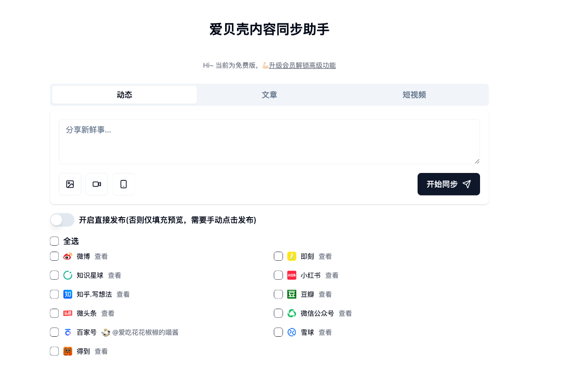Enable direct publish toggle
This screenshot has width=588, height=368.
(62, 220)
